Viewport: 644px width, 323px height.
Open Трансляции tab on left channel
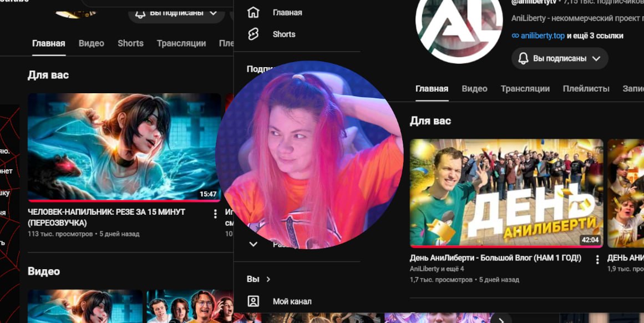coord(181,43)
